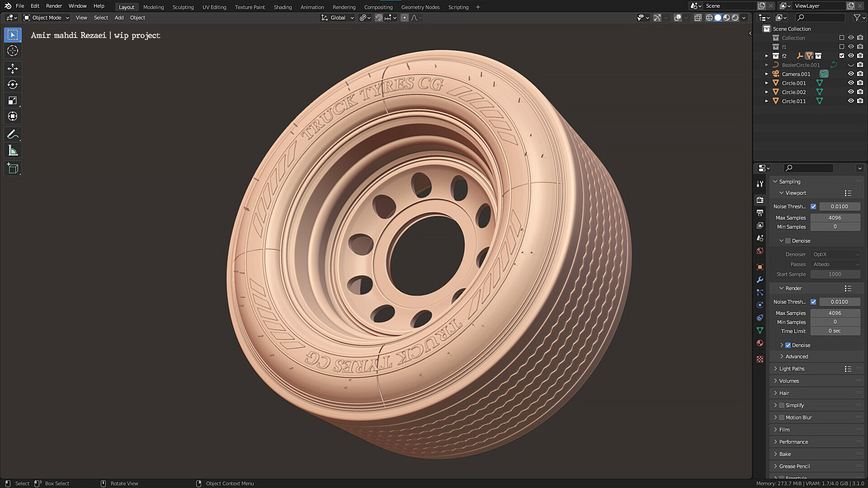This screenshot has height=488, width=868.
Task: Open the transform orientation Global dropdown
Action: tap(337, 18)
